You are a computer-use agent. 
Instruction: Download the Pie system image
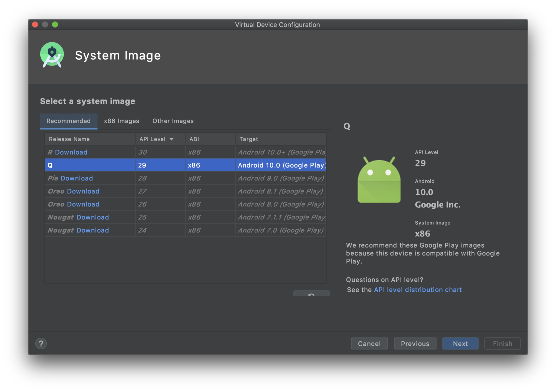point(76,178)
